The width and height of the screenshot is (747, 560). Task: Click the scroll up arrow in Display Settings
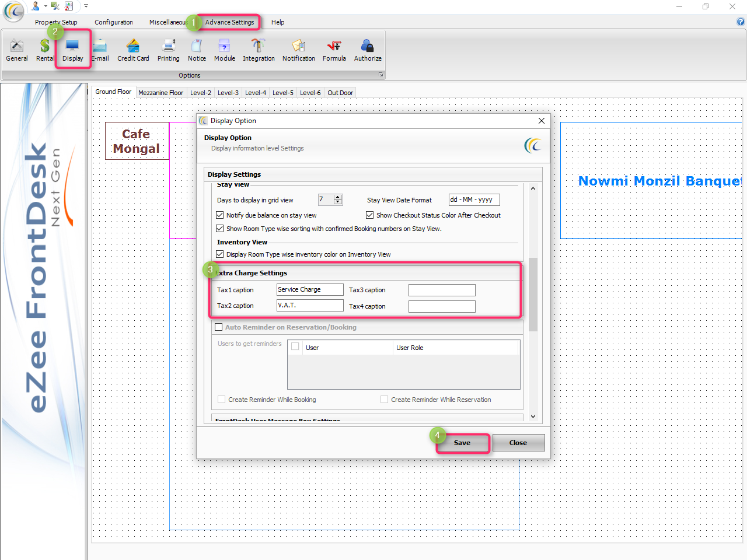pos(533,188)
